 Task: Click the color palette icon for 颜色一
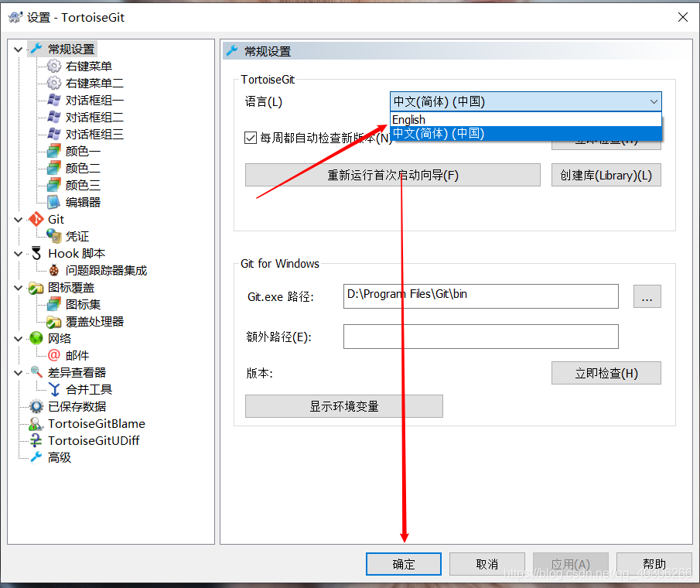tap(54, 151)
